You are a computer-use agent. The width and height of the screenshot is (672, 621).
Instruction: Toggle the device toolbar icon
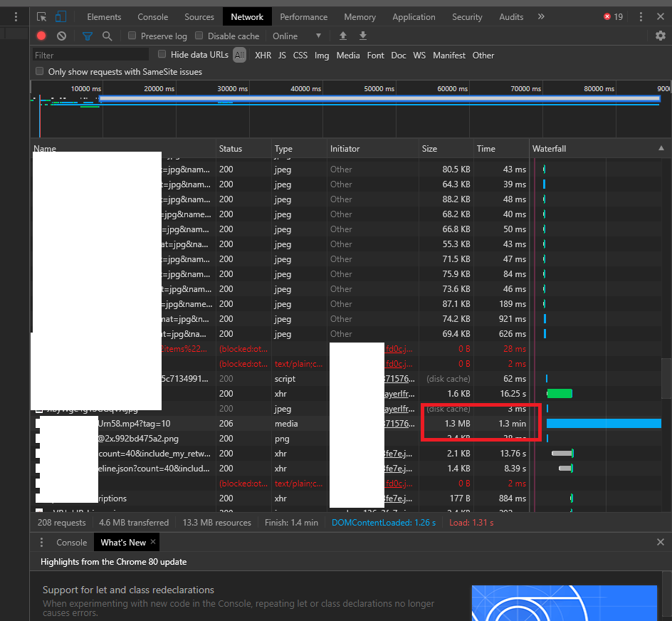pos(61,17)
